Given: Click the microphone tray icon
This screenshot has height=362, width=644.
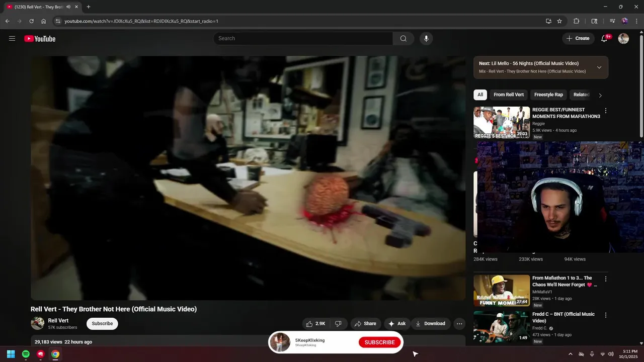Looking at the screenshot, I should 592,354.
